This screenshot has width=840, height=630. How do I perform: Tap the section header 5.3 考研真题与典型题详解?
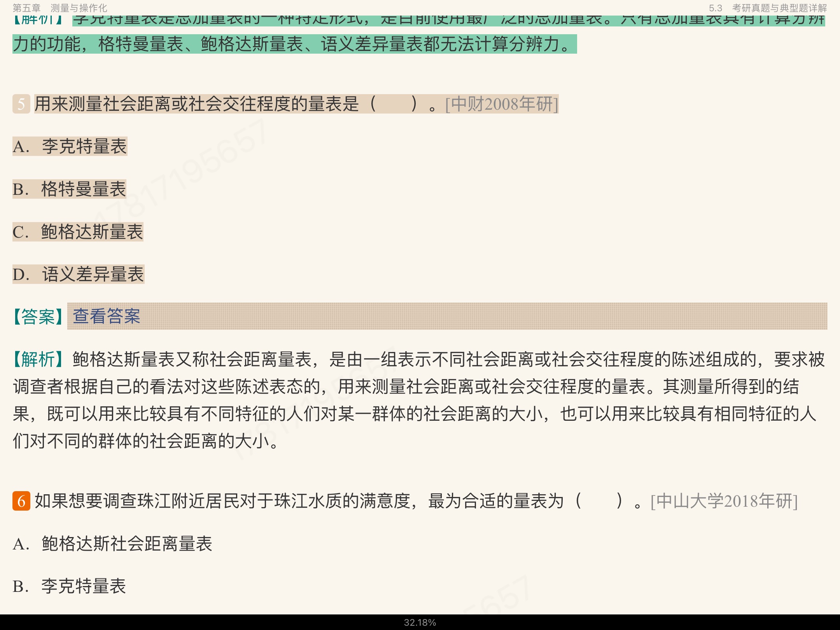[x=768, y=8]
